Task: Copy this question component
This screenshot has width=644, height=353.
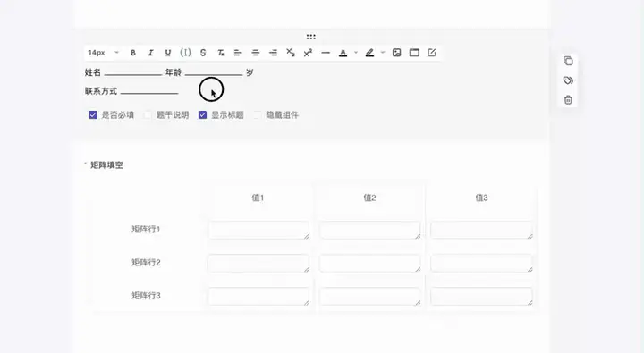Action: pos(569,61)
